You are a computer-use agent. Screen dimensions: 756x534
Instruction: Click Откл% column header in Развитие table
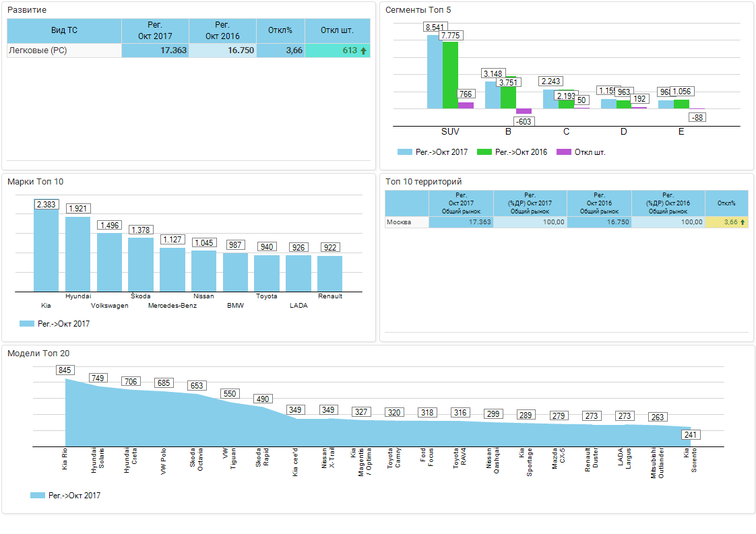[280, 30]
